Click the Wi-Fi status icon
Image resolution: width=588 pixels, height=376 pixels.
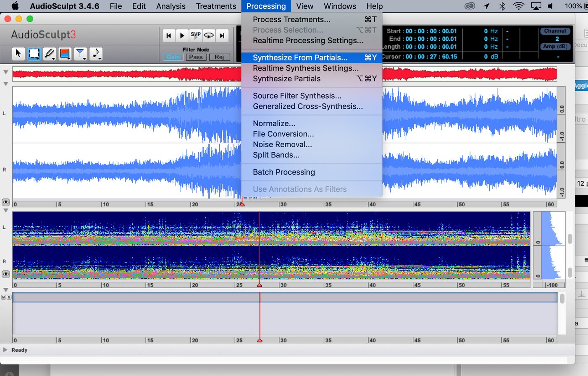519,6
